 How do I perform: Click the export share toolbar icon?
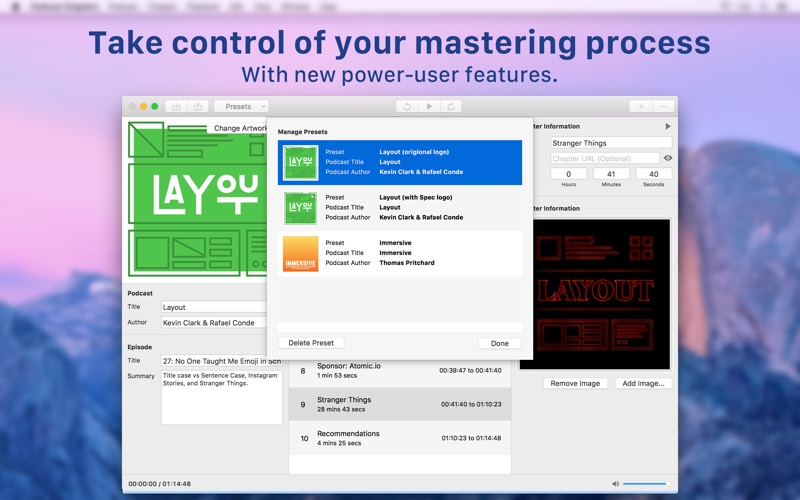(x=198, y=107)
